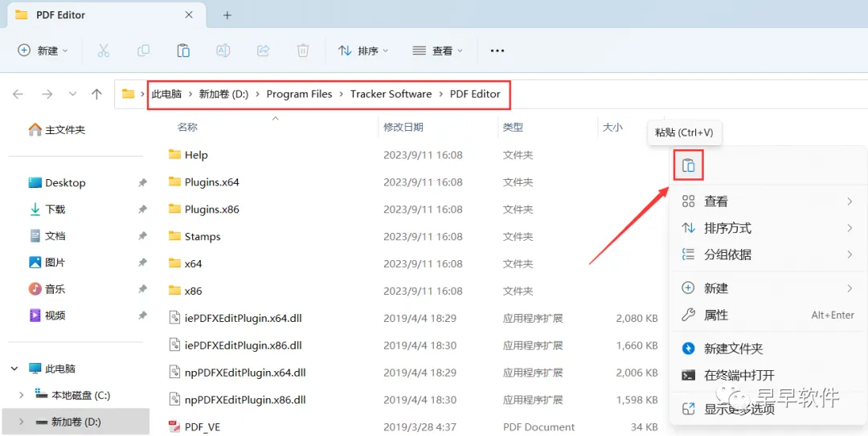Unpin 视频 using its pin icon
Screen dimensions: 868x436
coord(143,316)
